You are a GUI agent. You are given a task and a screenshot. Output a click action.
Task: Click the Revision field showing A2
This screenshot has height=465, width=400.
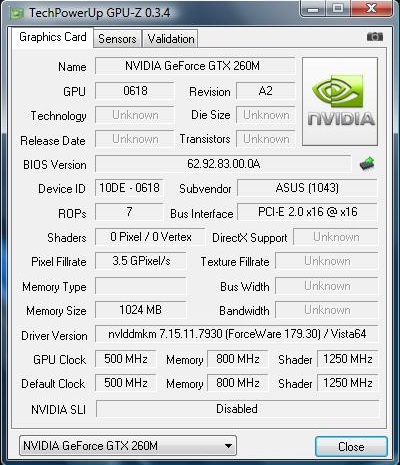tap(266, 91)
